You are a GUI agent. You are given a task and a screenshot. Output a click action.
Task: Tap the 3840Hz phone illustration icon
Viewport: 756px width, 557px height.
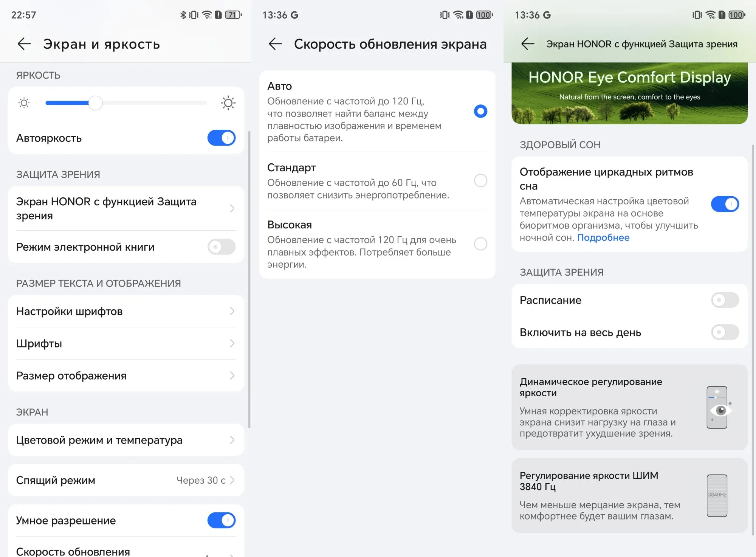(717, 495)
